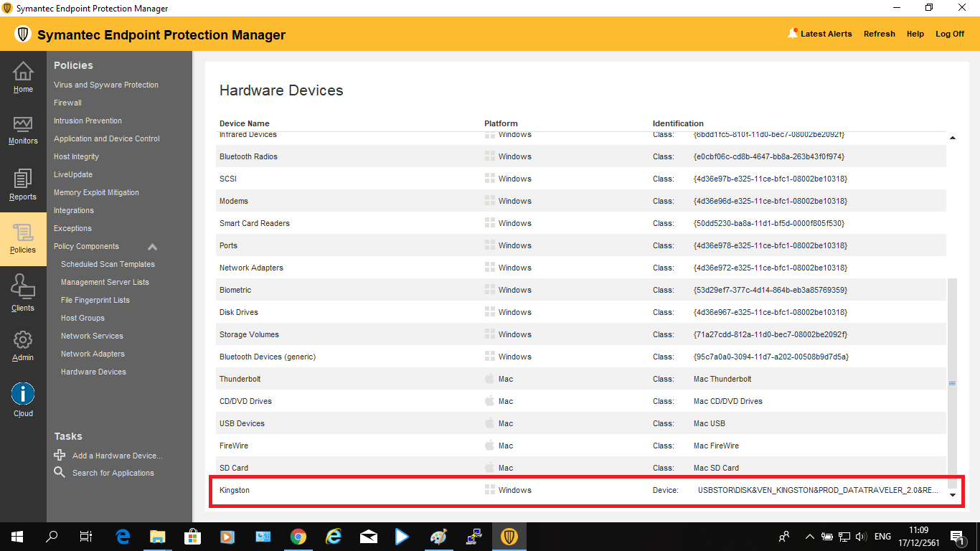Open the Firewall policy type
The image size is (980, 551).
[67, 103]
